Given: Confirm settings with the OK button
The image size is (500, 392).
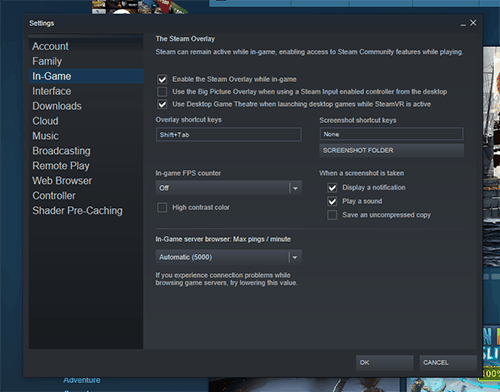Looking at the screenshot, I should pos(385,362).
